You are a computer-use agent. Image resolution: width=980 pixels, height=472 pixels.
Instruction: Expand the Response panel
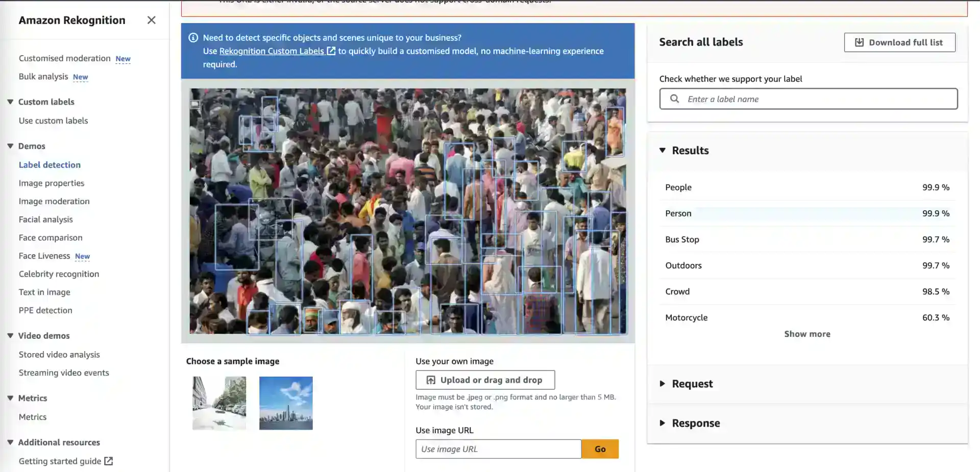[x=663, y=423]
